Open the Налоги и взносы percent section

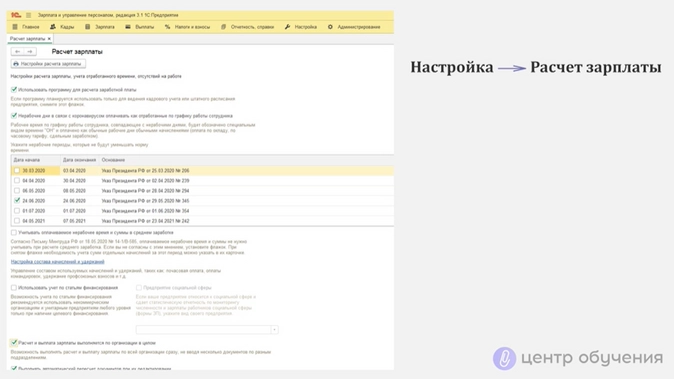[187, 27]
